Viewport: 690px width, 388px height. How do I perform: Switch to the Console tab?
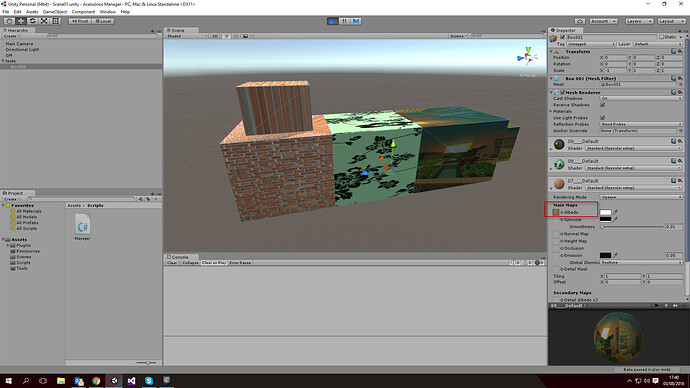coord(180,257)
